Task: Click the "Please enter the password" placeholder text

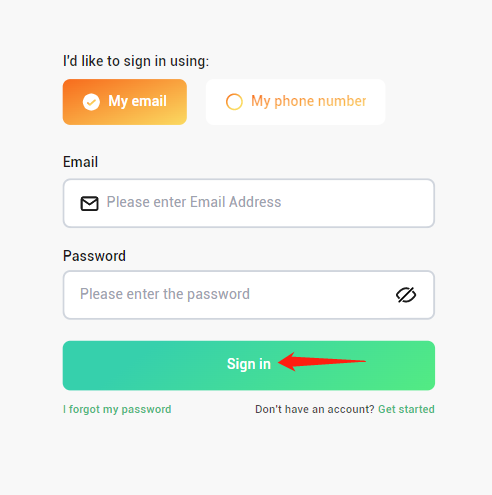Action: [165, 294]
